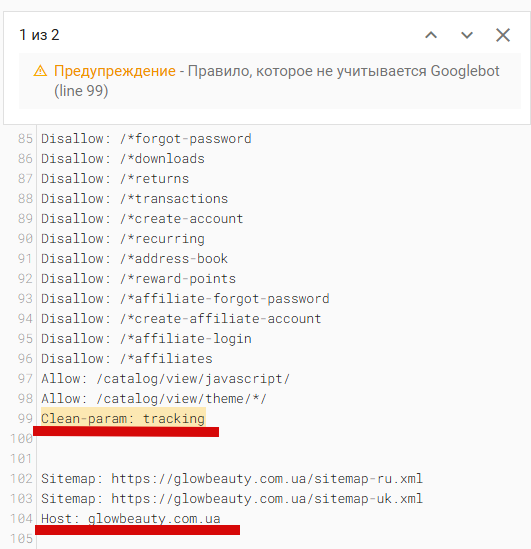Click Disallow /*reward-points rule line

(x=138, y=279)
